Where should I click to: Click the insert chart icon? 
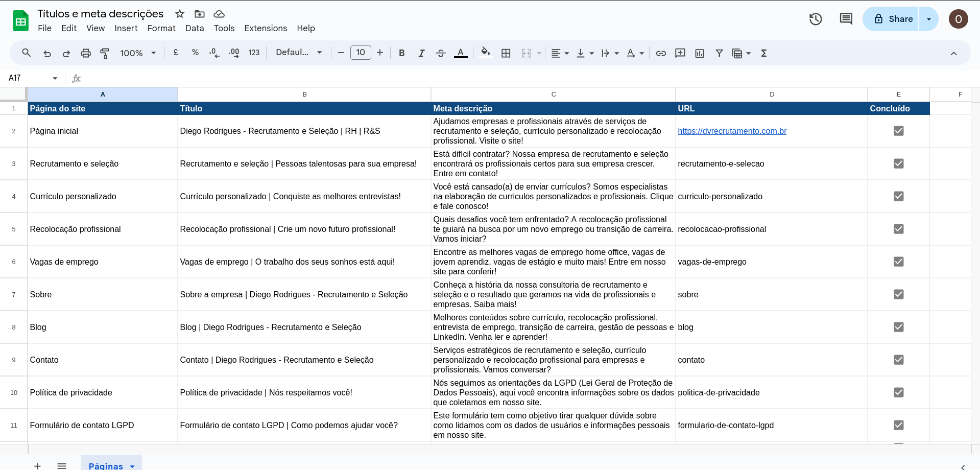(700, 53)
